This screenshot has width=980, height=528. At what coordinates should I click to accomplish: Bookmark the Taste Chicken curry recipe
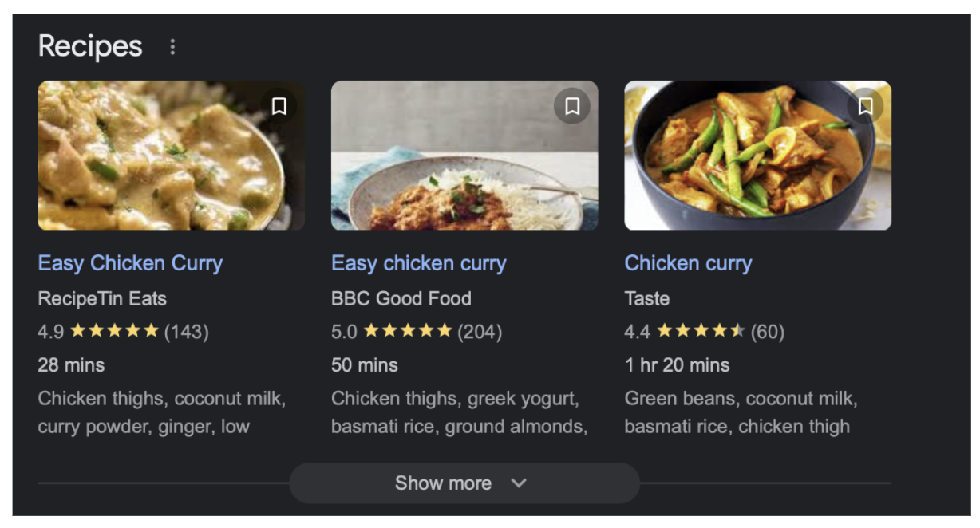coord(867,104)
